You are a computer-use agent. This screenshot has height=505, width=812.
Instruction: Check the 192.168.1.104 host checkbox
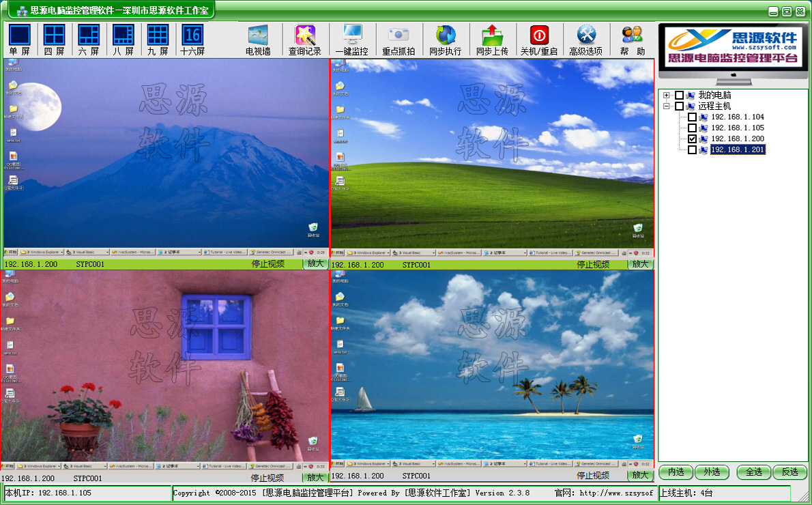(691, 117)
